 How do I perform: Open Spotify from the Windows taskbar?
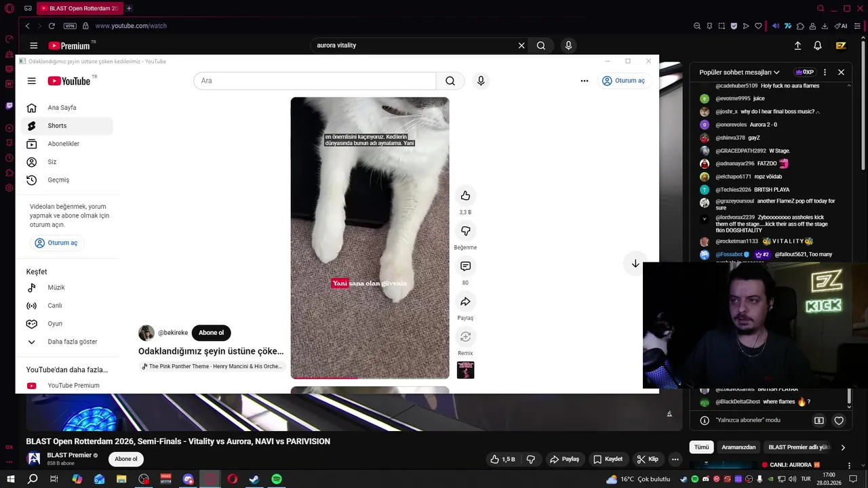tap(277, 479)
